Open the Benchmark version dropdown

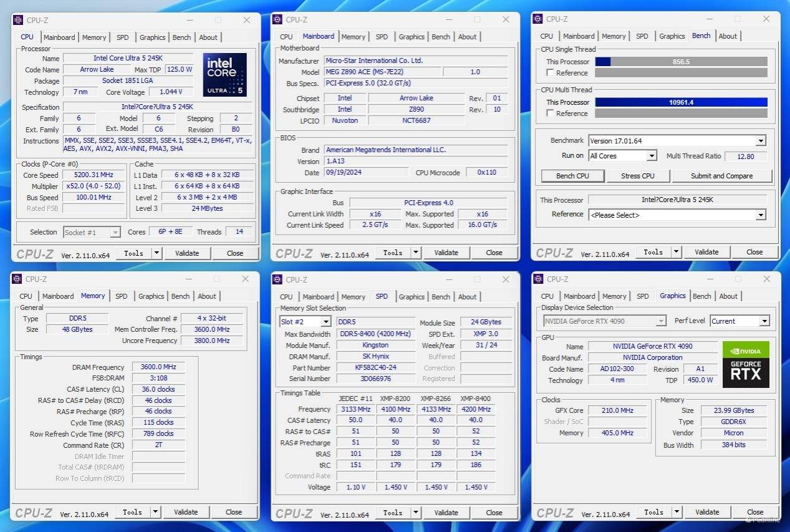[760, 141]
